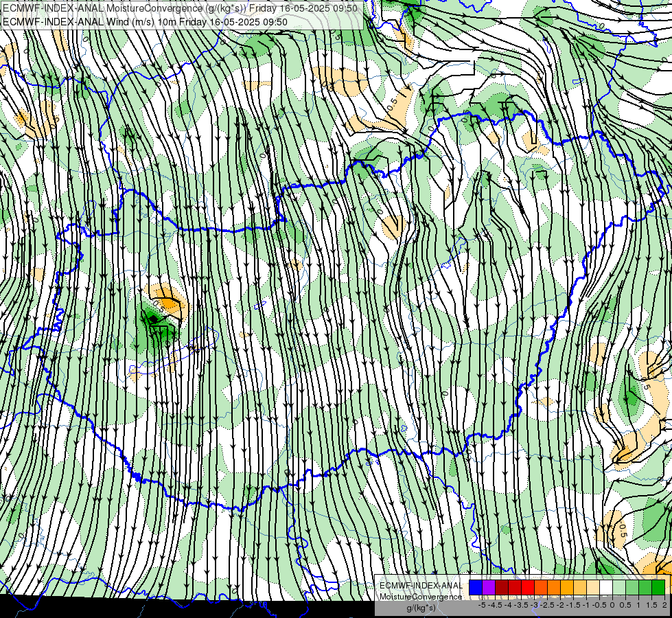Click the -2.5 tick label on legend
The width and height of the screenshot is (672, 618).
548,605
